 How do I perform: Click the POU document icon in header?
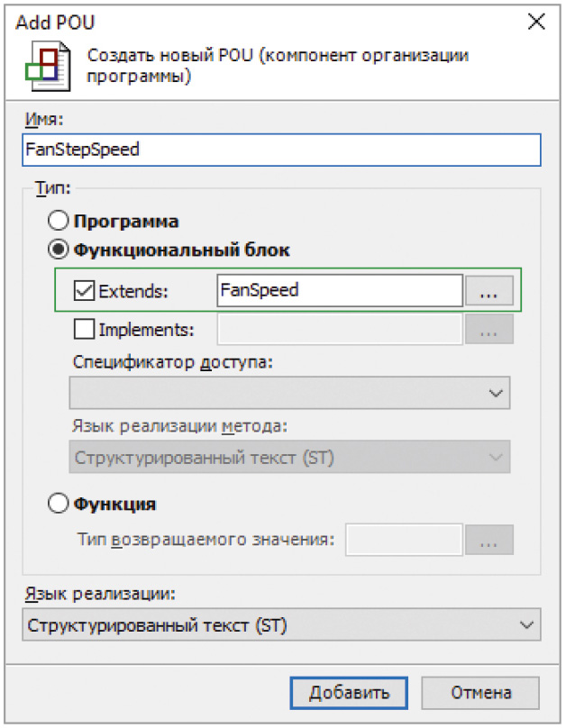[x=48, y=66]
